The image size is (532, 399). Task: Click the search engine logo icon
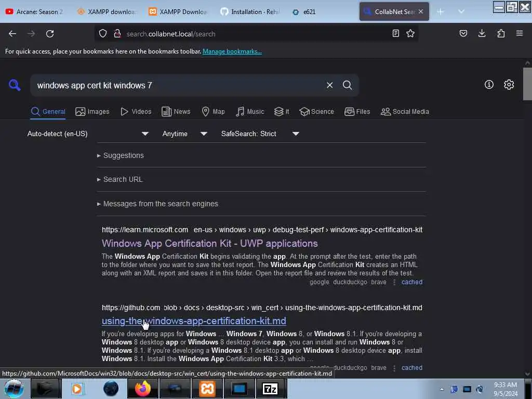pyautogui.click(x=15, y=85)
